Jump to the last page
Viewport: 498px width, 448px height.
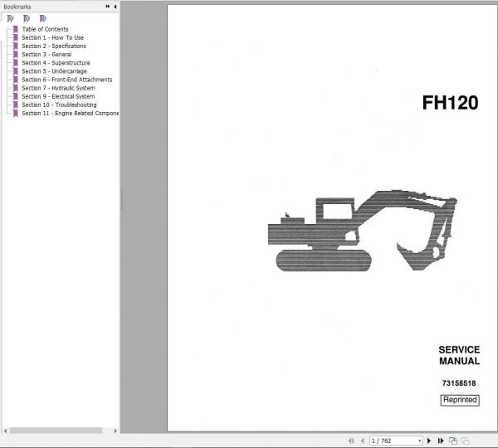click(441, 441)
